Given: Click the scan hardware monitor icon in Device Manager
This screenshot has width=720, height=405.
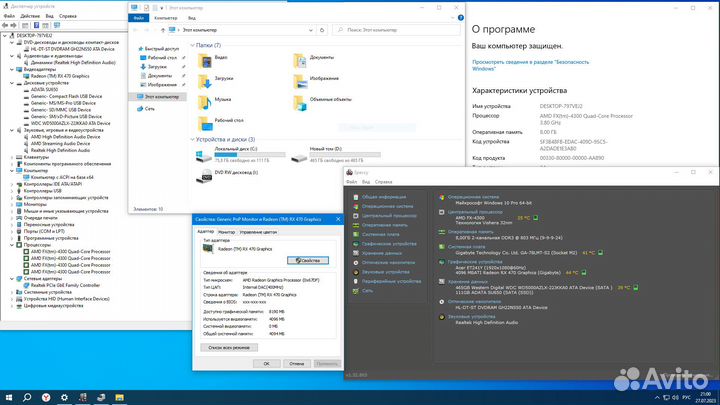Looking at the screenshot, I should (x=57, y=25).
